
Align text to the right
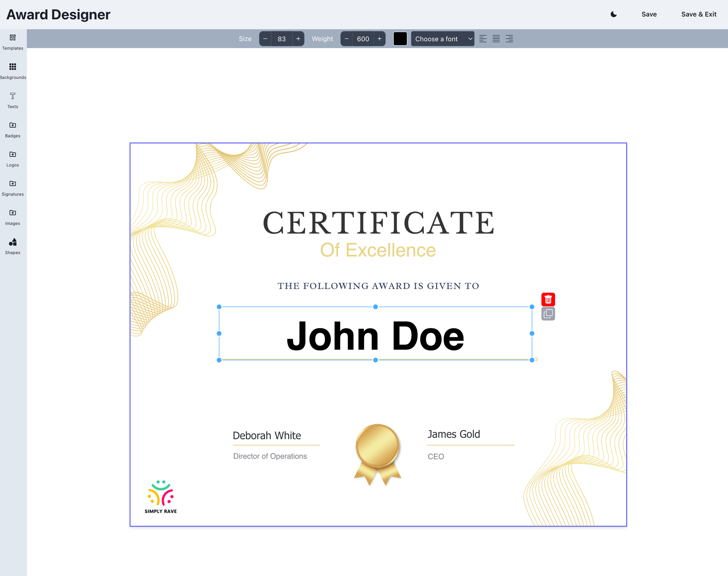509,39
